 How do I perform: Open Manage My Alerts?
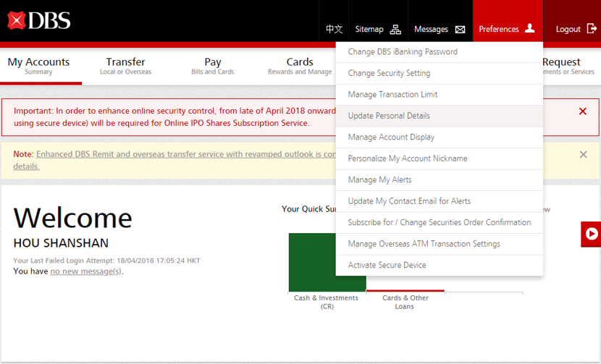379,180
